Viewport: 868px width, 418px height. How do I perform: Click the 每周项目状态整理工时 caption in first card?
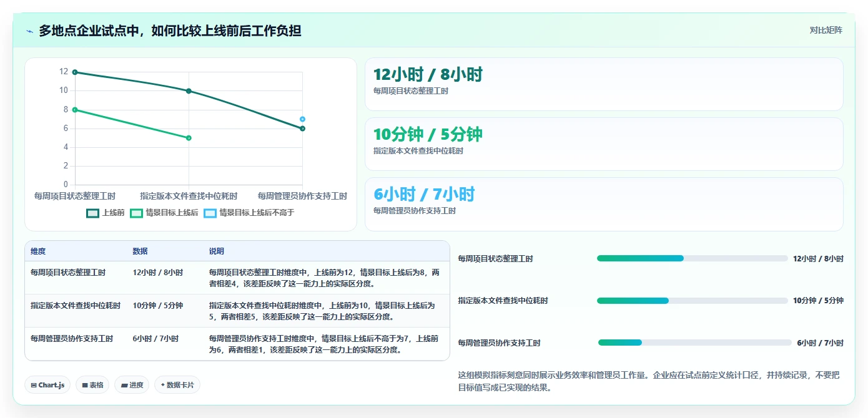pos(411,91)
